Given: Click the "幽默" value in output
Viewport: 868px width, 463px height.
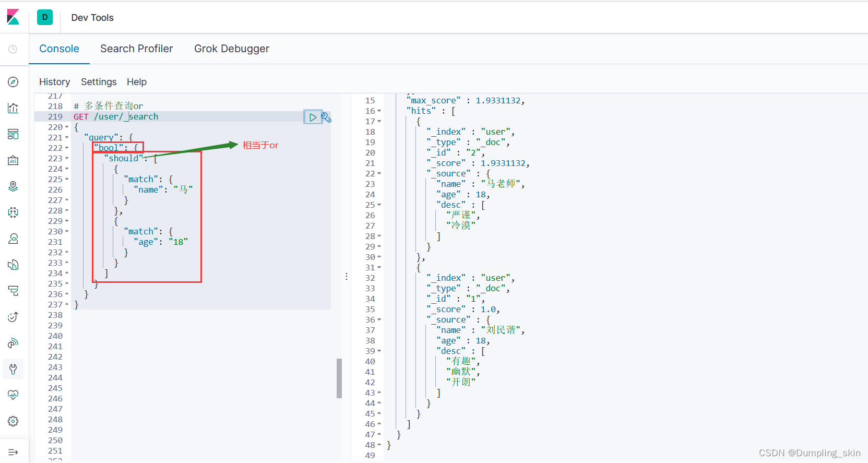Looking at the screenshot, I should click(x=461, y=372).
